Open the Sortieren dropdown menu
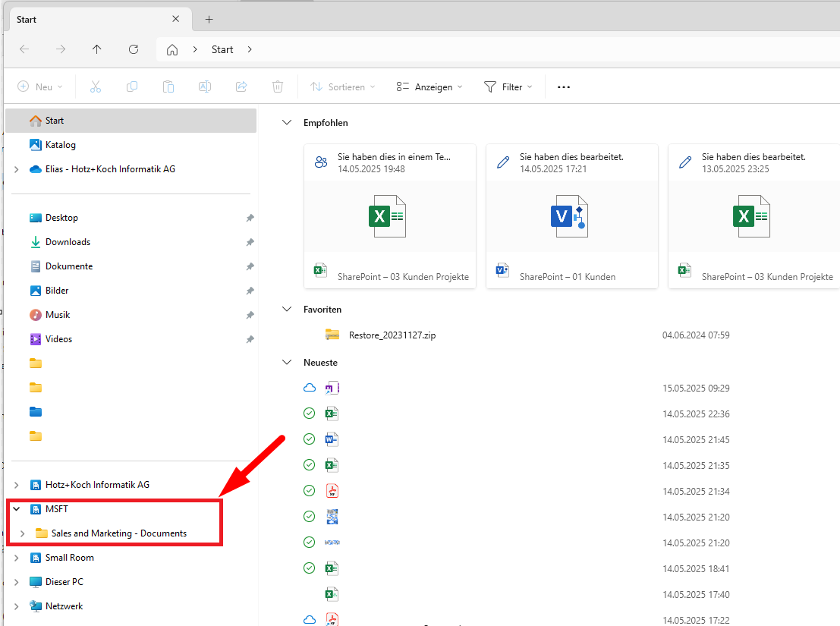The width and height of the screenshot is (840, 626). click(x=343, y=87)
